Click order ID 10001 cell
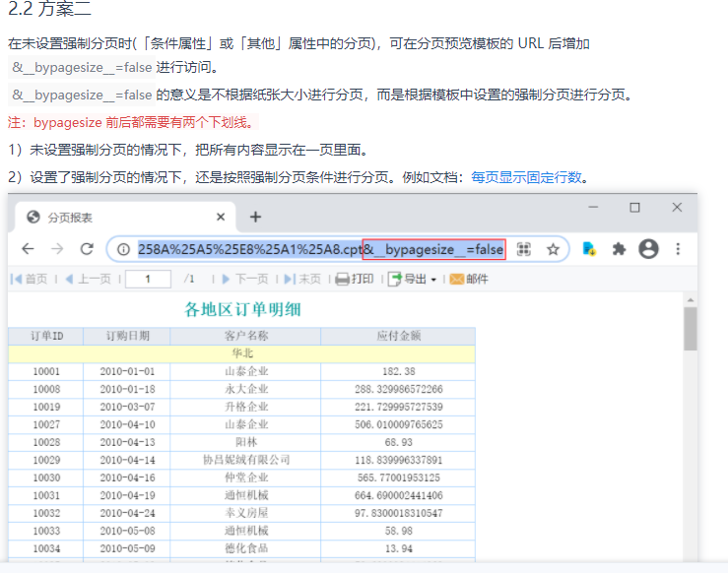This screenshot has width=728, height=573. click(46, 371)
